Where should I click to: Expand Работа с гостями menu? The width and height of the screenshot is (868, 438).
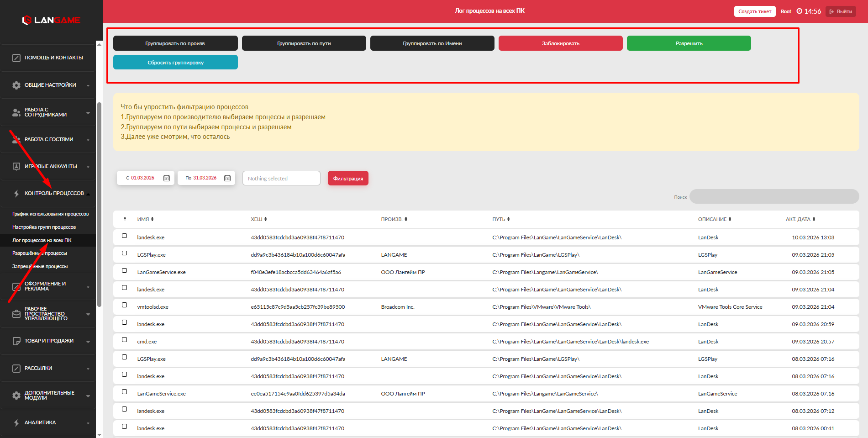pos(88,140)
